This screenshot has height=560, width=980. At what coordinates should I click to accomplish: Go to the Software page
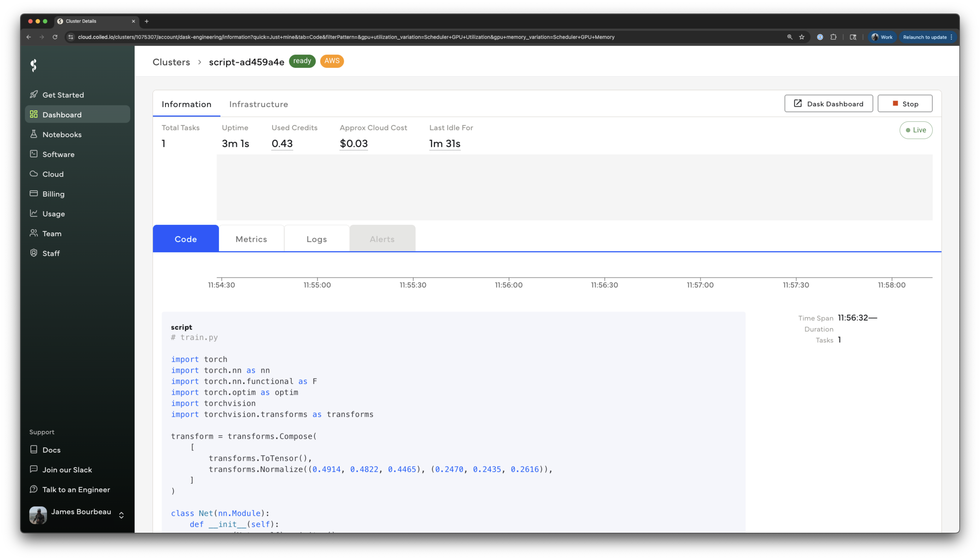pos(77,154)
